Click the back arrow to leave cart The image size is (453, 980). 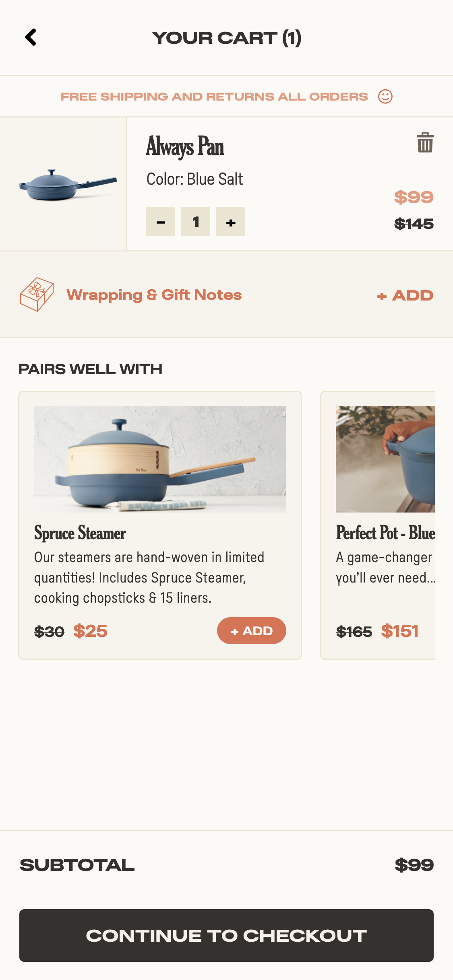tap(31, 37)
